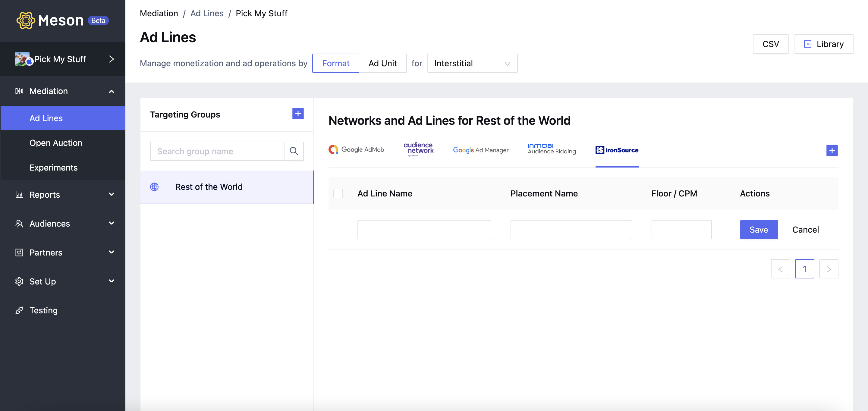Click the Beta badge
Image resolution: width=868 pixels, height=411 pixels.
pyautogui.click(x=98, y=20)
